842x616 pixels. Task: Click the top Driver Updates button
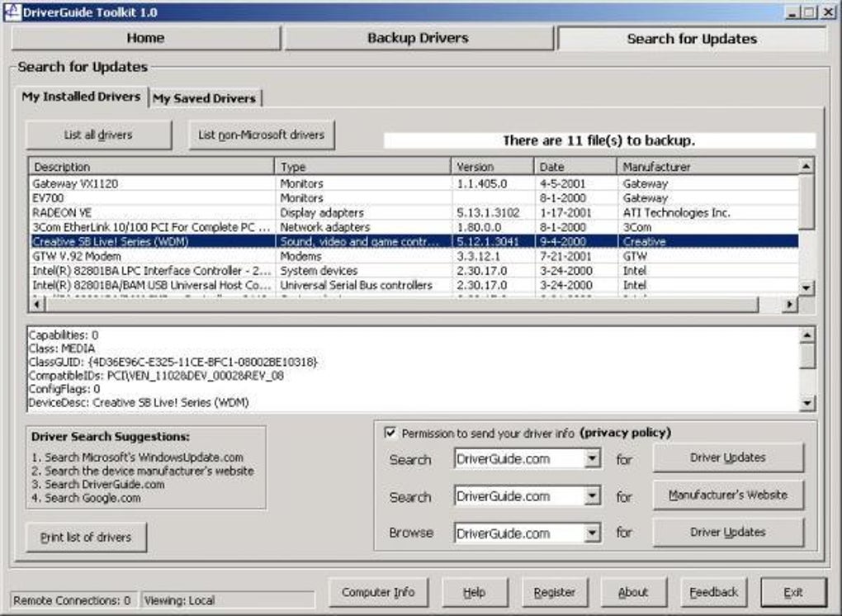(728, 457)
